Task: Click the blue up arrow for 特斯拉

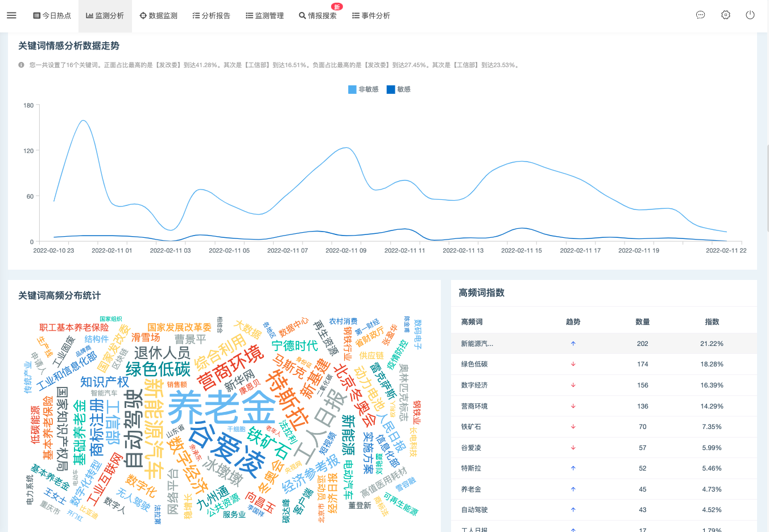Action: coord(573,468)
